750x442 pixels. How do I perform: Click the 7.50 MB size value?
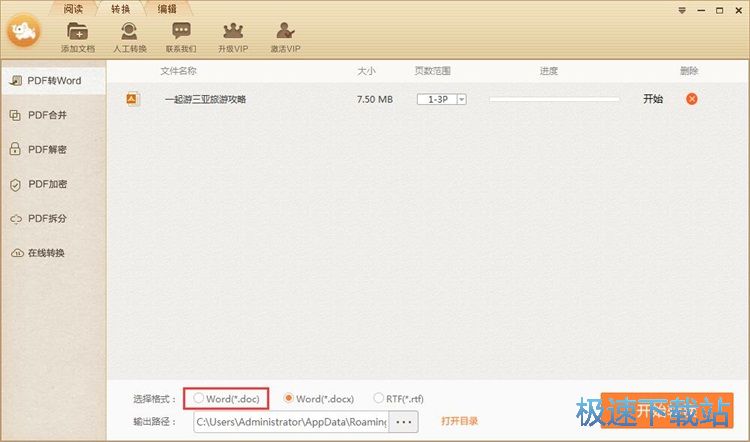(x=375, y=99)
